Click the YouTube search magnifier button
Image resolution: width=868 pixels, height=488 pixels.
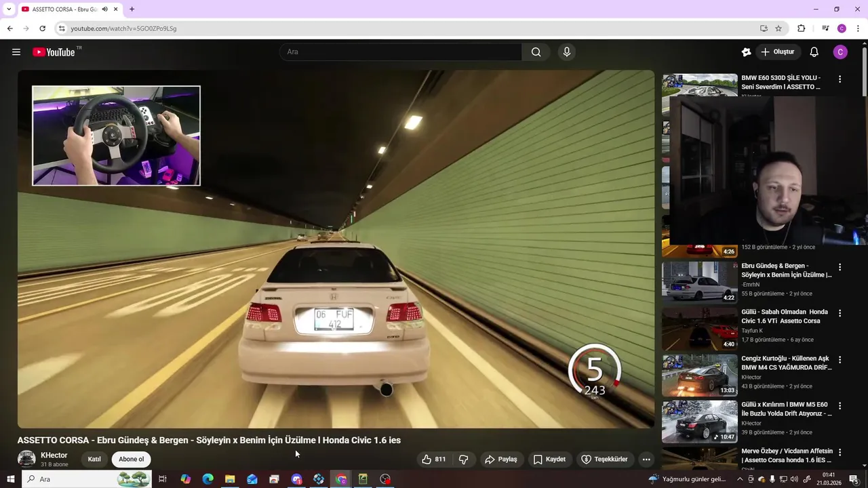536,52
